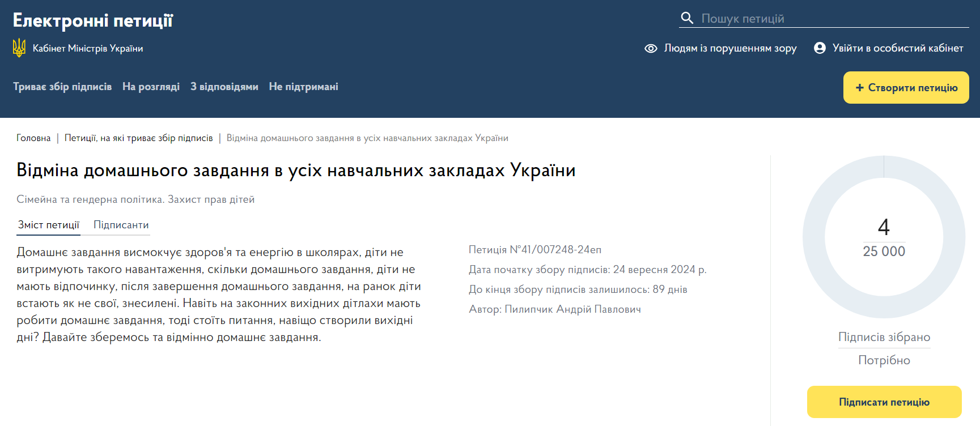Open З відповідями petitions list
The width and height of the screenshot is (980, 426).
click(x=224, y=87)
